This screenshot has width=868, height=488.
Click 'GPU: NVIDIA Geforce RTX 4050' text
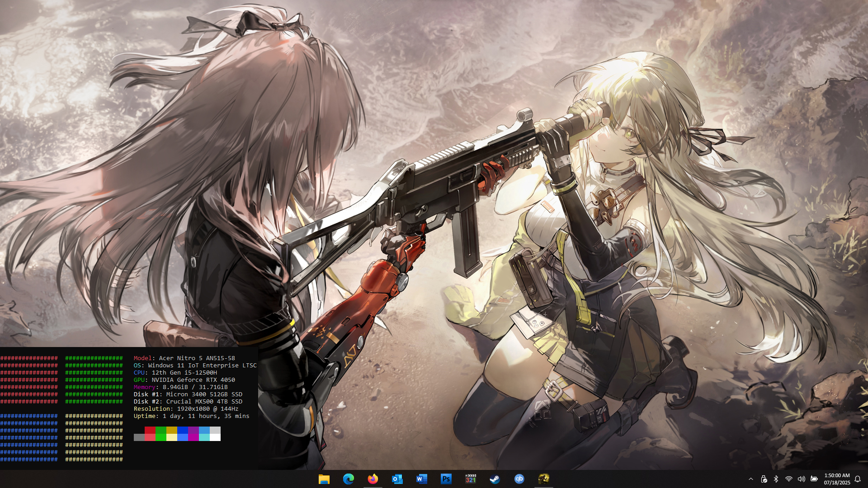pos(184,380)
